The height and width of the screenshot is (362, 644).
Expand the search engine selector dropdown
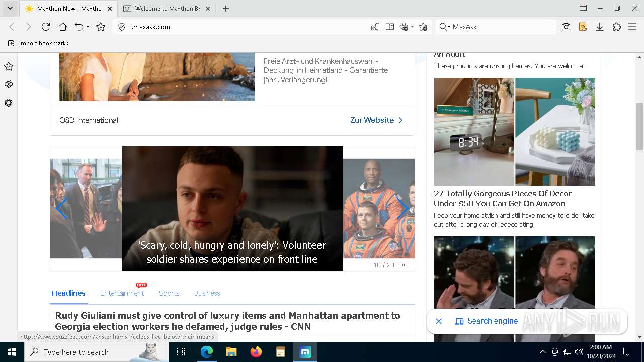(x=444, y=27)
